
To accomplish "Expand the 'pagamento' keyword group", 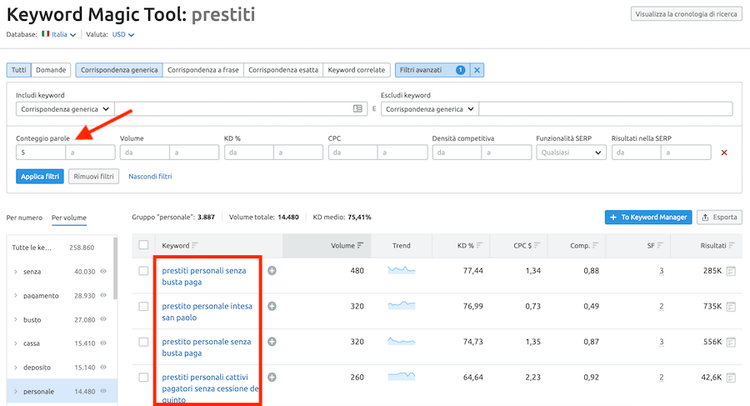I will 16,296.
